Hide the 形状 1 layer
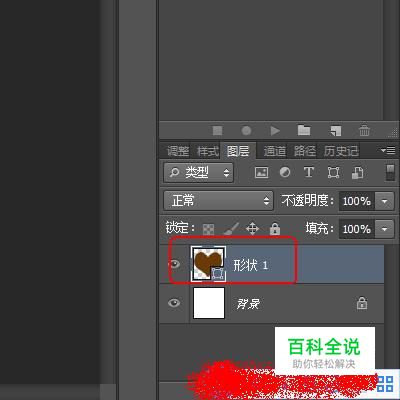The image size is (400, 400). click(174, 265)
